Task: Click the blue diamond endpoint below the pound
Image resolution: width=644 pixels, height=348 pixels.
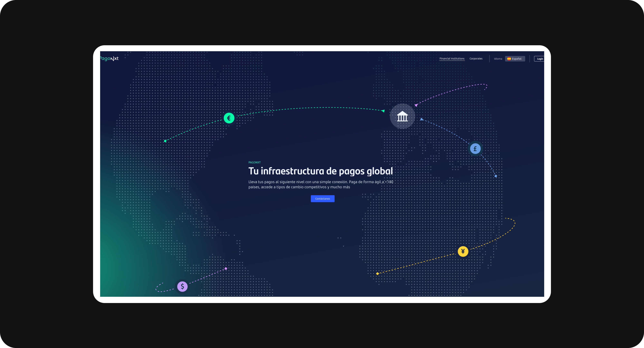Action: [496, 176]
